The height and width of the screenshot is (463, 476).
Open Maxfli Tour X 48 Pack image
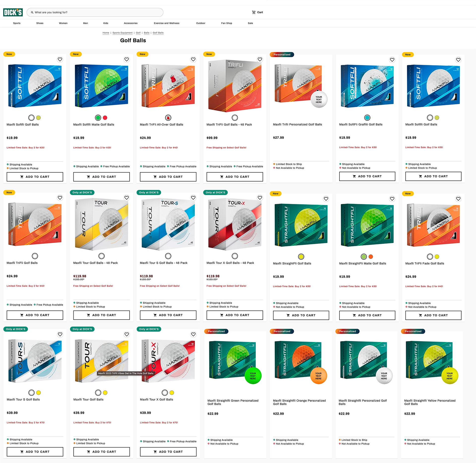click(x=235, y=224)
